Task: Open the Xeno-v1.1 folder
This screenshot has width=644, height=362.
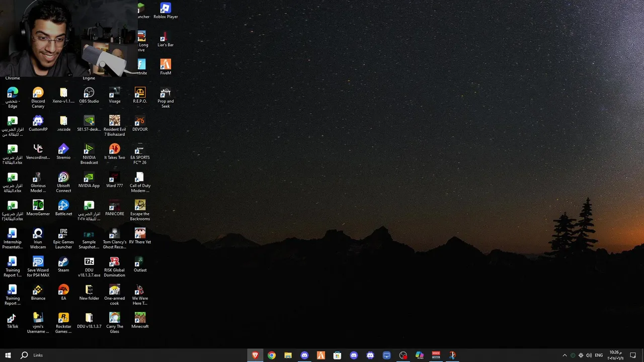Action: 63,96
